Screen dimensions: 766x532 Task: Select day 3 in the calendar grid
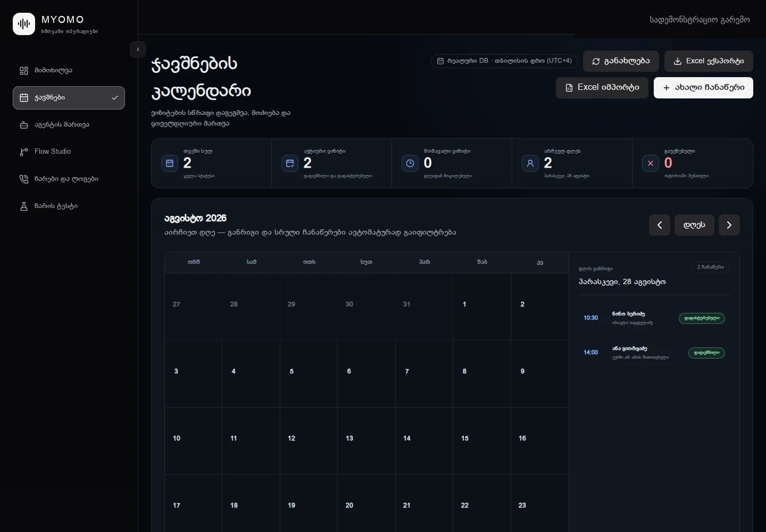coord(193,374)
